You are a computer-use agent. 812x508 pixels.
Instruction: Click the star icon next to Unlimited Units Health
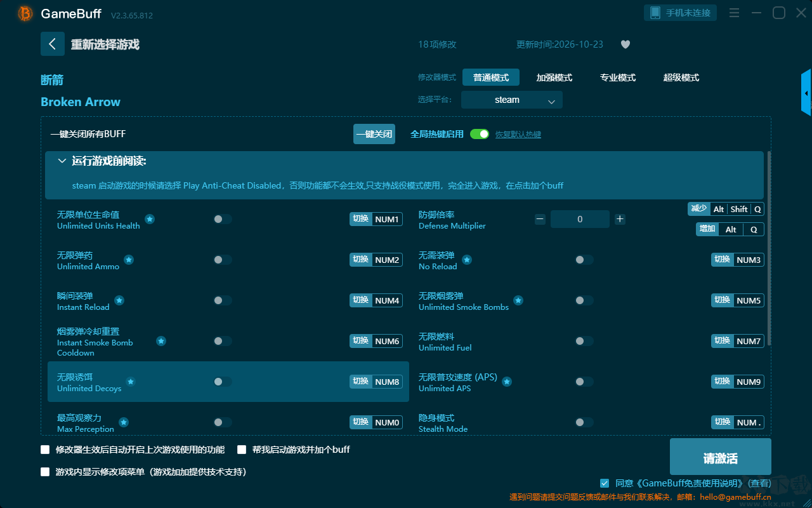[x=150, y=219]
